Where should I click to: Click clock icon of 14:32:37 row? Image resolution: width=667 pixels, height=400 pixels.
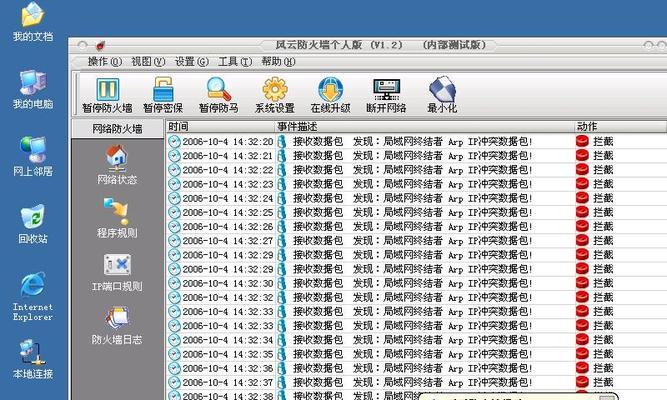pyautogui.click(x=174, y=382)
